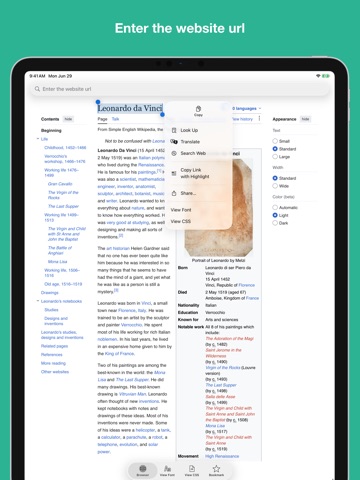The width and height of the screenshot is (360, 480).
Task: Open the art historian link
Action: pyautogui.click(x=118, y=248)
